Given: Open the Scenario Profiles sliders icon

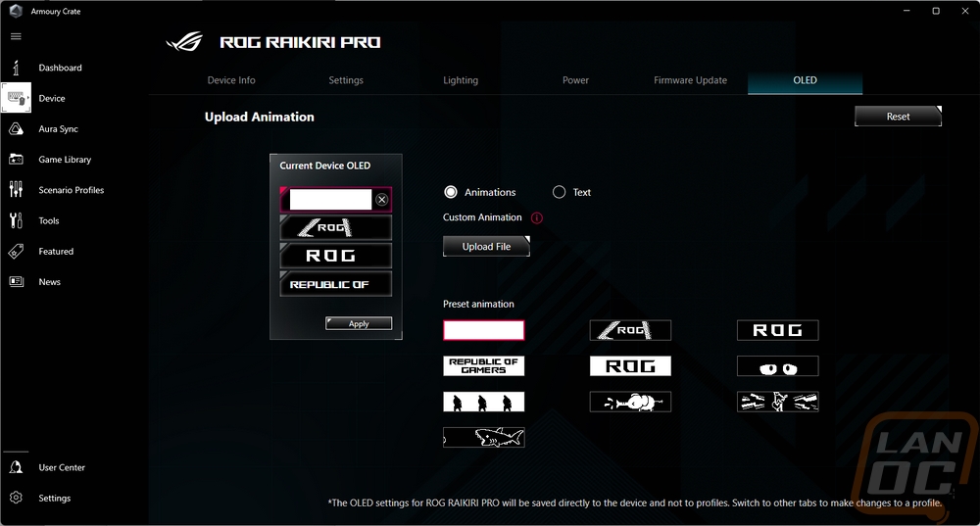Looking at the screenshot, I should pyautogui.click(x=16, y=190).
